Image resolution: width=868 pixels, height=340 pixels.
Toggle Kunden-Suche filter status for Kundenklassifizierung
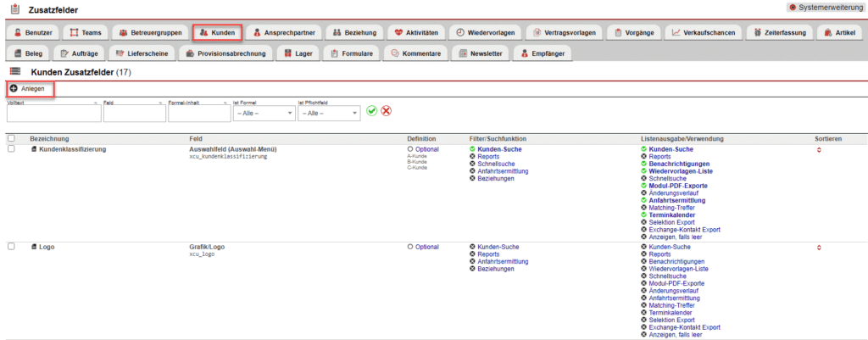click(x=472, y=149)
